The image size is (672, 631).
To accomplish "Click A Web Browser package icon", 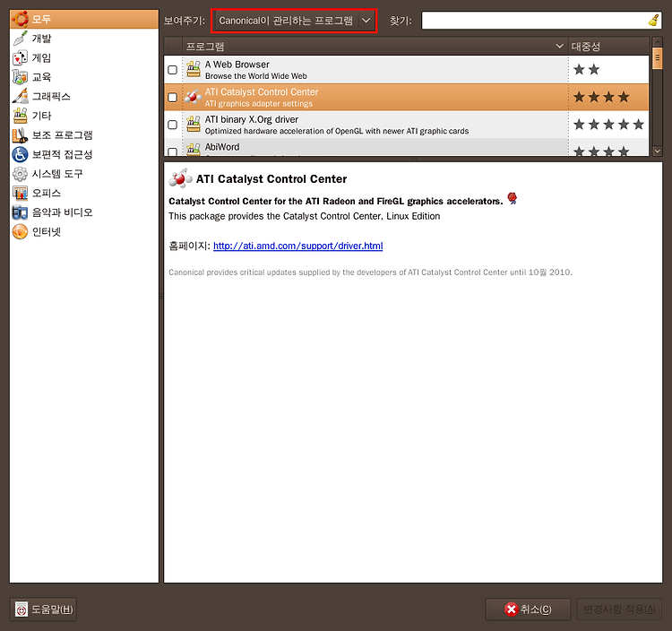I will [x=194, y=69].
